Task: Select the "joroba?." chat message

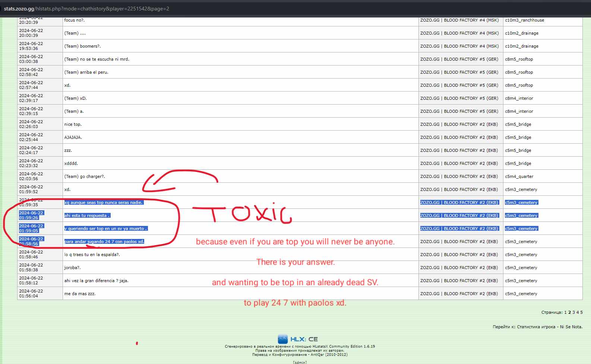Action: pos(72,268)
